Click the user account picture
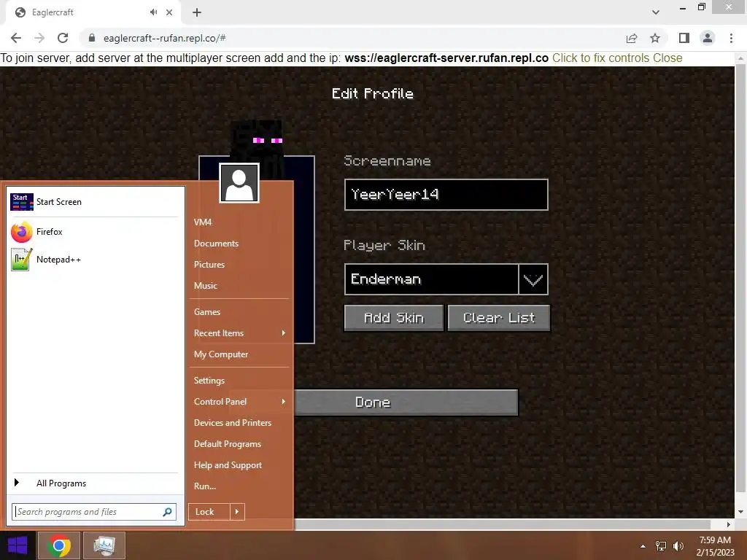747x560 pixels. pos(239,183)
